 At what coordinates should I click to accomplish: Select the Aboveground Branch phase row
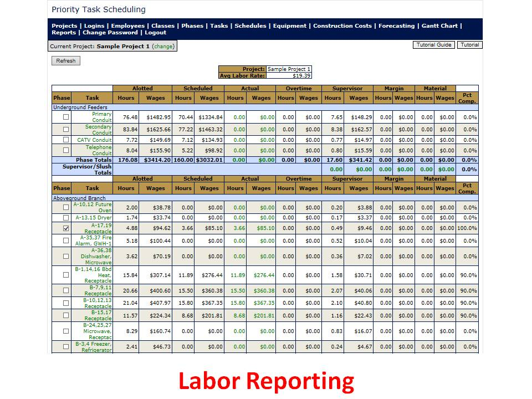[265, 198]
